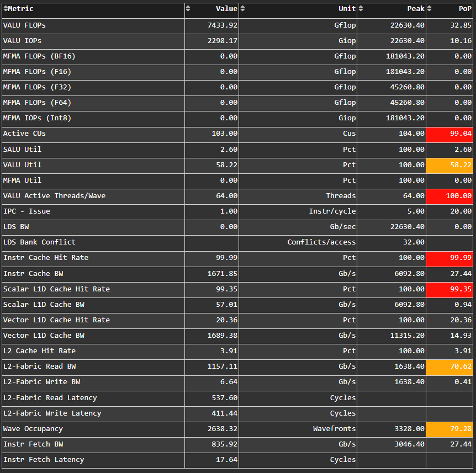Select the orange VALU Util PoP cell 58.22
The height and width of the screenshot is (473, 476).
coord(449,165)
